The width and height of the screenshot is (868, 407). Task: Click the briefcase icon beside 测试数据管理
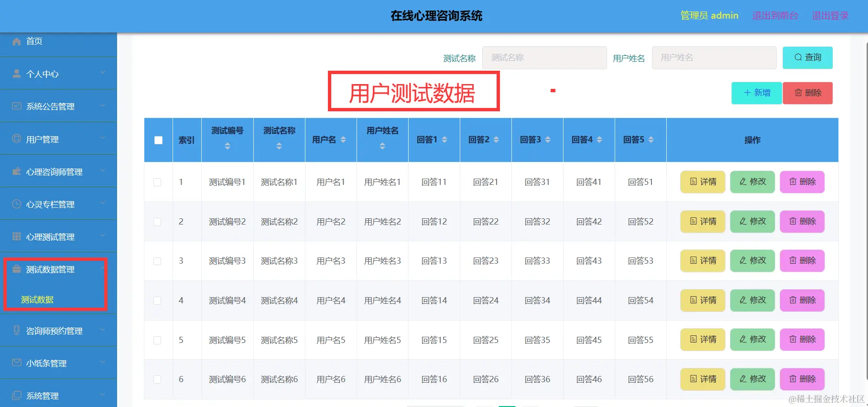(x=16, y=269)
